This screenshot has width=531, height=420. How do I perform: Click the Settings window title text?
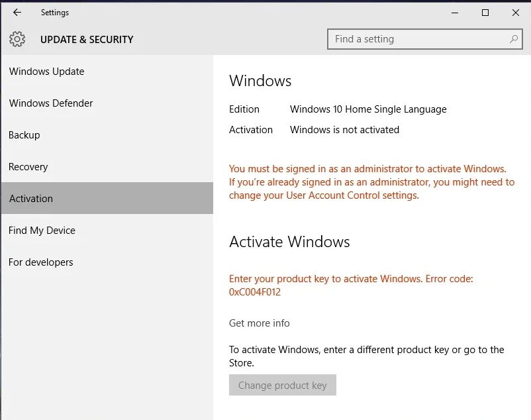click(55, 13)
